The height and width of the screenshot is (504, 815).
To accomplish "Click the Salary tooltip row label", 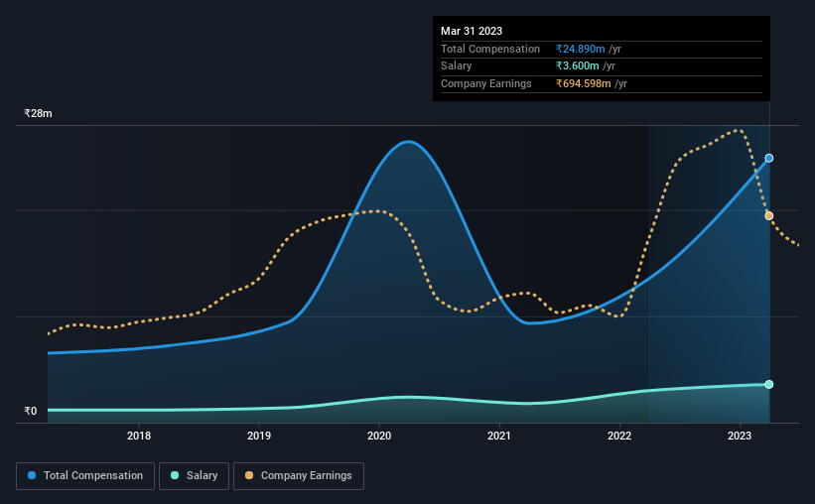I will tap(456, 66).
